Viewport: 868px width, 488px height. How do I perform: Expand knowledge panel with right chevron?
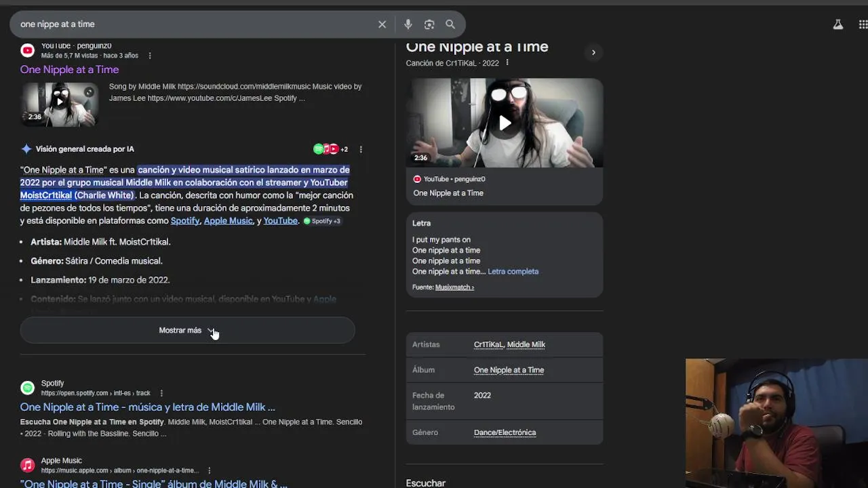(593, 52)
